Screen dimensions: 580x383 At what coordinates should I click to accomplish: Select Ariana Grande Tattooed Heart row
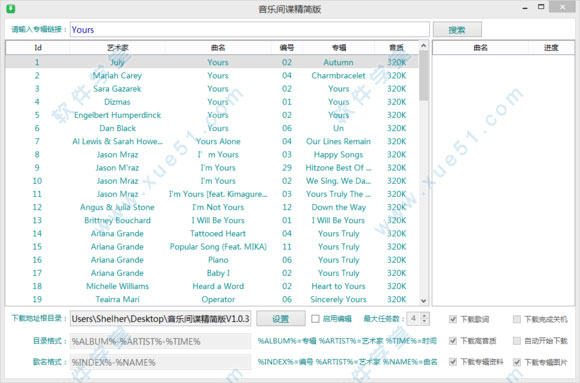point(212,234)
